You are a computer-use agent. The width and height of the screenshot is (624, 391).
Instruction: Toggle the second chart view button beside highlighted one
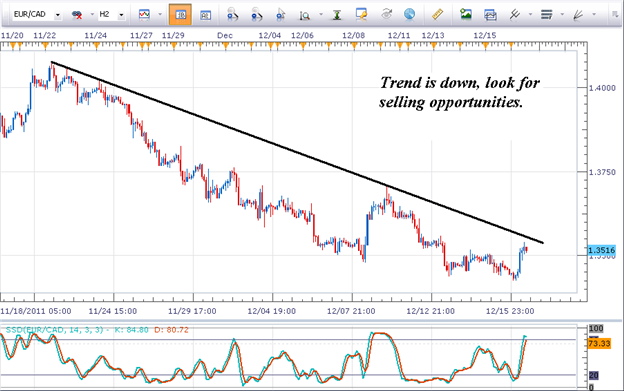[x=205, y=15]
